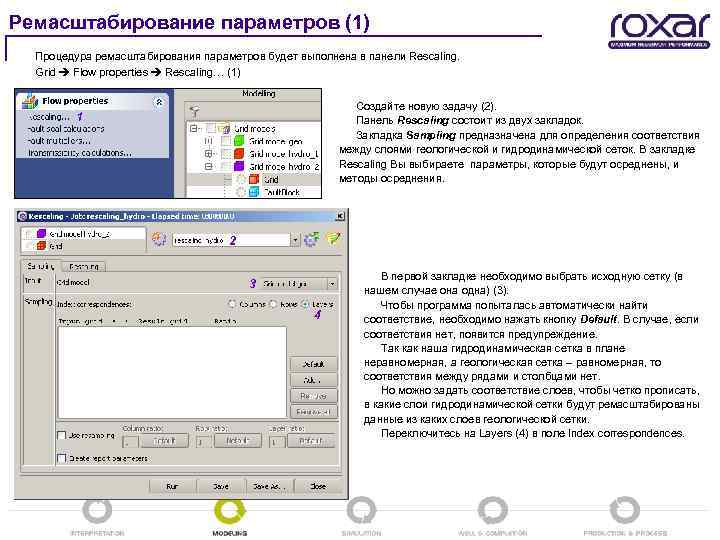The height and width of the screenshot is (540, 720).
Task: Open the job name dropdown arrow
Action: pyautogui.click(x=295, y=240)
